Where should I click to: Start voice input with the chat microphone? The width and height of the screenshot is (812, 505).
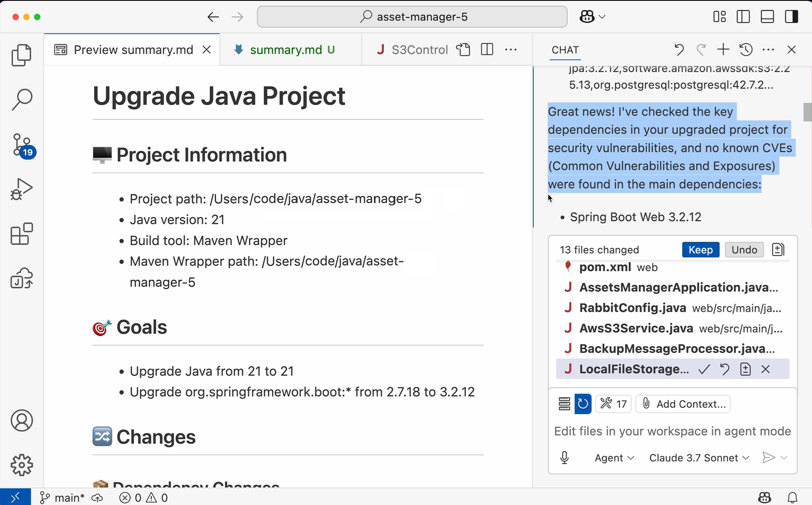click(565, 457)
